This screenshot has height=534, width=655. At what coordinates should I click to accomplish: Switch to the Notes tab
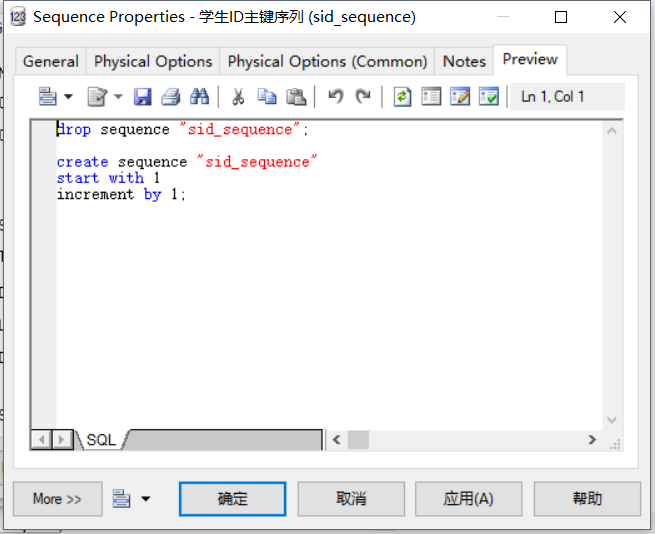(x=464, y=61)
